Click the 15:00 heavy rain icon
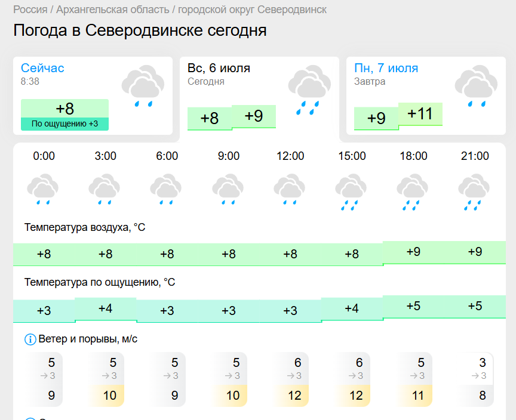Image resolution: width=516 pixels, height=420 pixels. pyautogui.click(x=351, y=192)
